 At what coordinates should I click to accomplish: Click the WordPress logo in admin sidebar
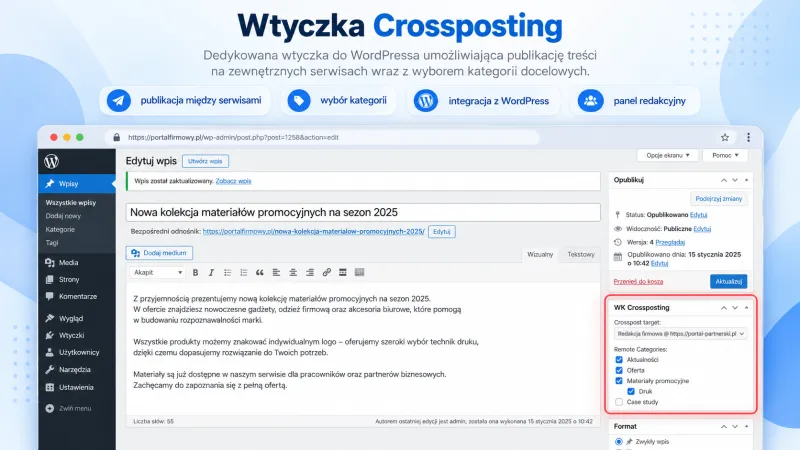(x=51, y=162)
